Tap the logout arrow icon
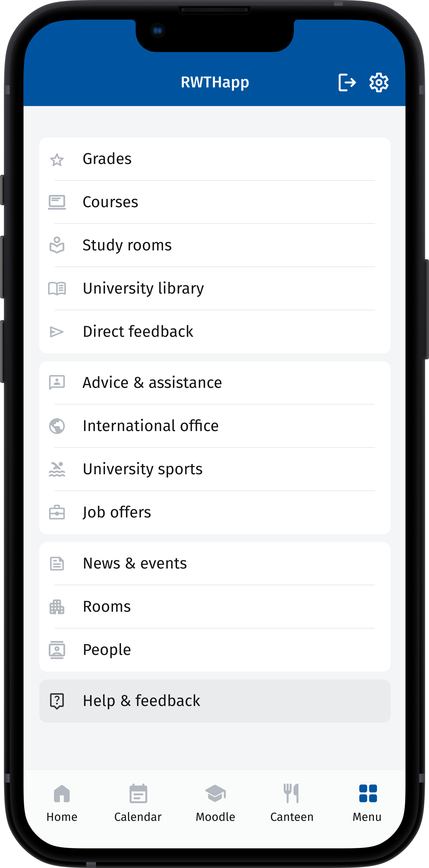 coord(347,82)
